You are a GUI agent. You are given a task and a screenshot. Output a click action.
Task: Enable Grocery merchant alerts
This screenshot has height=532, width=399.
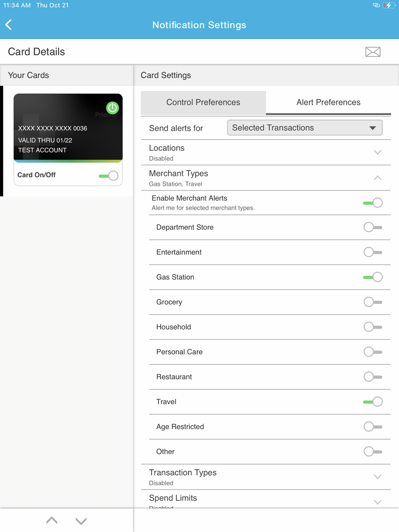(373, 302)
